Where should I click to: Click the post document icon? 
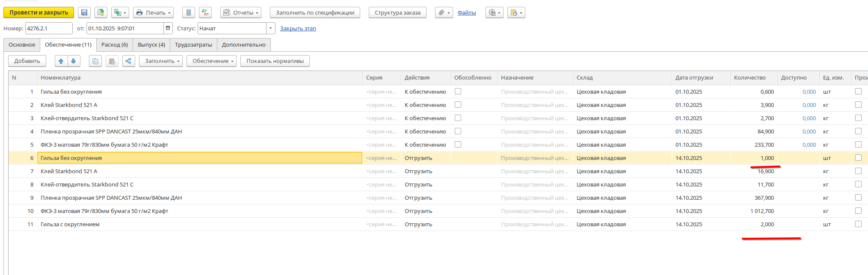(101, 13)
